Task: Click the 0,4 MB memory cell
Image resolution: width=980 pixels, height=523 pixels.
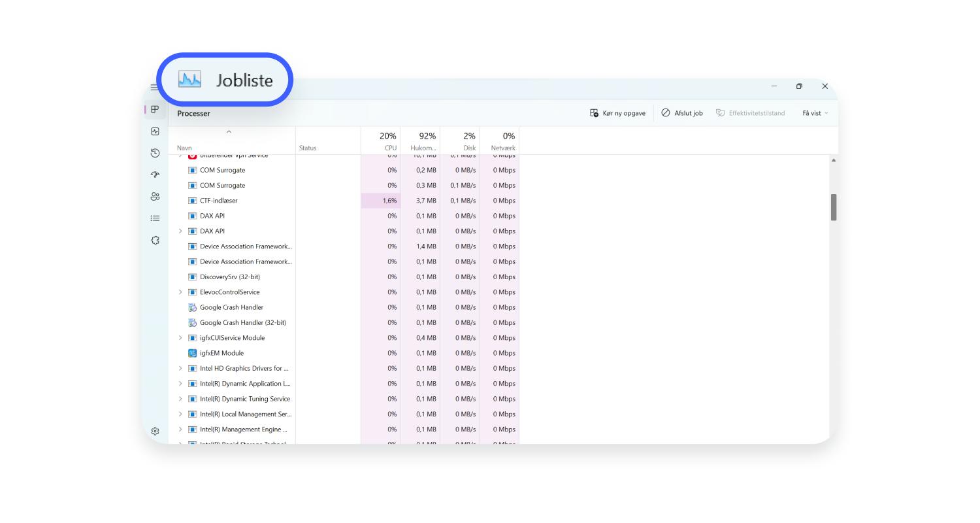Action: [420, 338]
